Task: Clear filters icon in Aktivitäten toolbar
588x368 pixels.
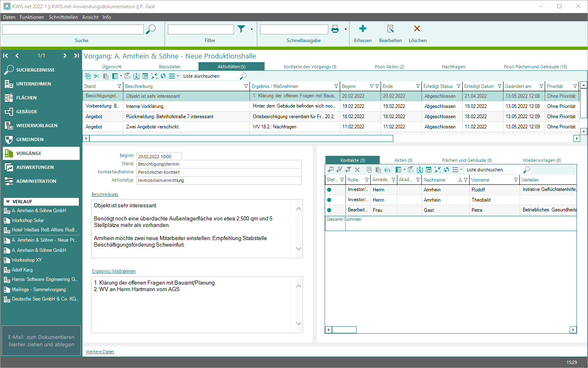Action: (127, 76)
